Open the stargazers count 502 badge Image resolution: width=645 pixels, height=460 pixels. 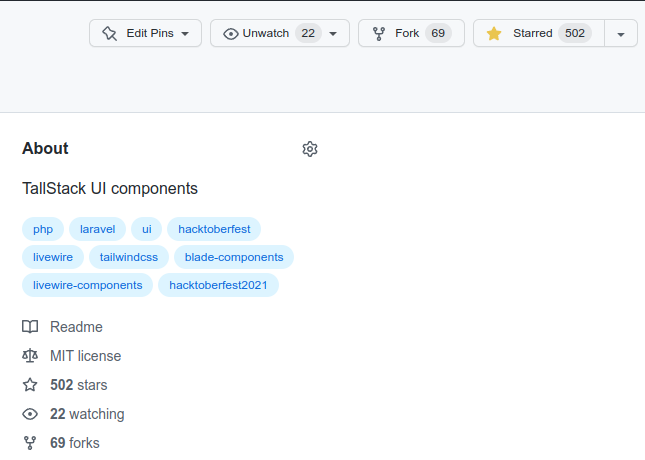point(575,33)
